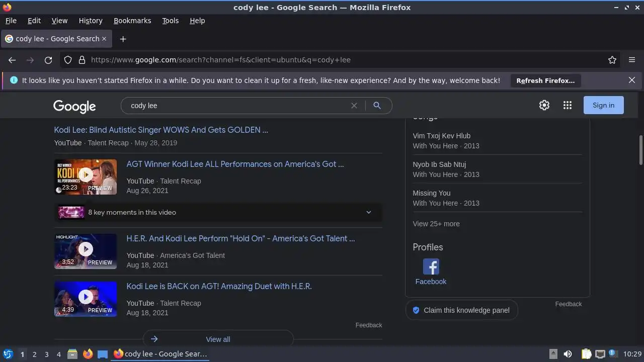This screenshot has width=644, height=362.
Task: Open the application menu in the taskbar
Action: point(8,354)
